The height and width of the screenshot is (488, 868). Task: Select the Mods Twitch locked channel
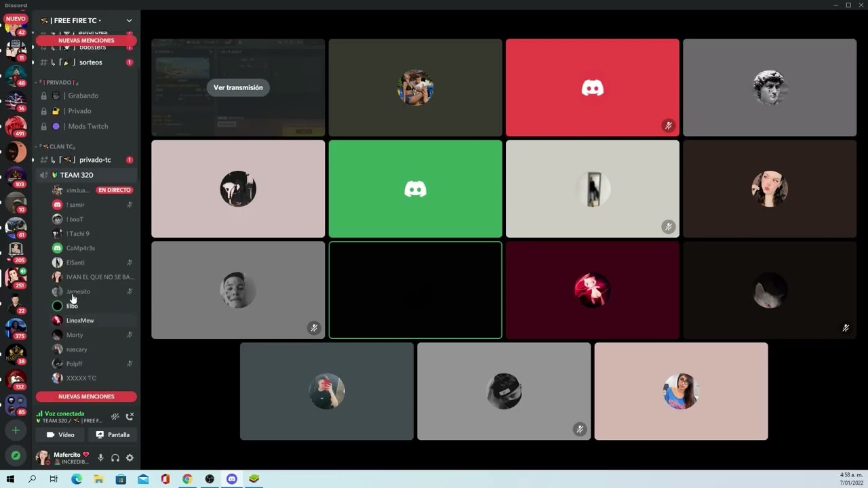86,127
